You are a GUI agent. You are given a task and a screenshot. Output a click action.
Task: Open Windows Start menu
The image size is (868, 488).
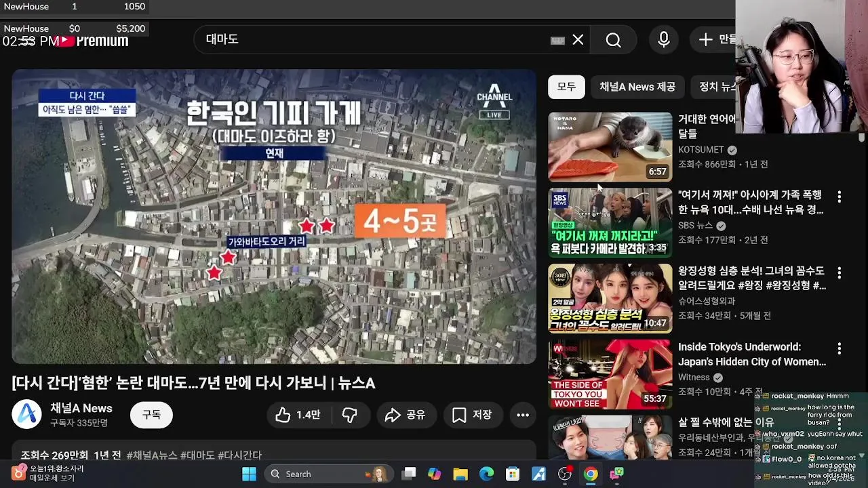click(249, 474)
